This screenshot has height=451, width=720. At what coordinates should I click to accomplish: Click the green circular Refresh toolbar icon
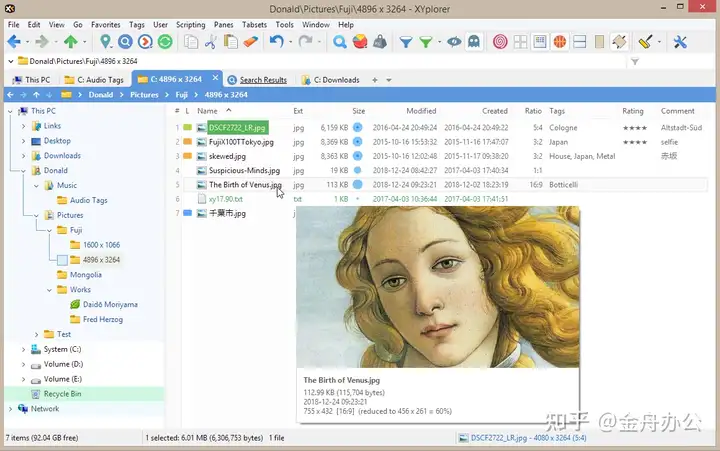(165, 42)
